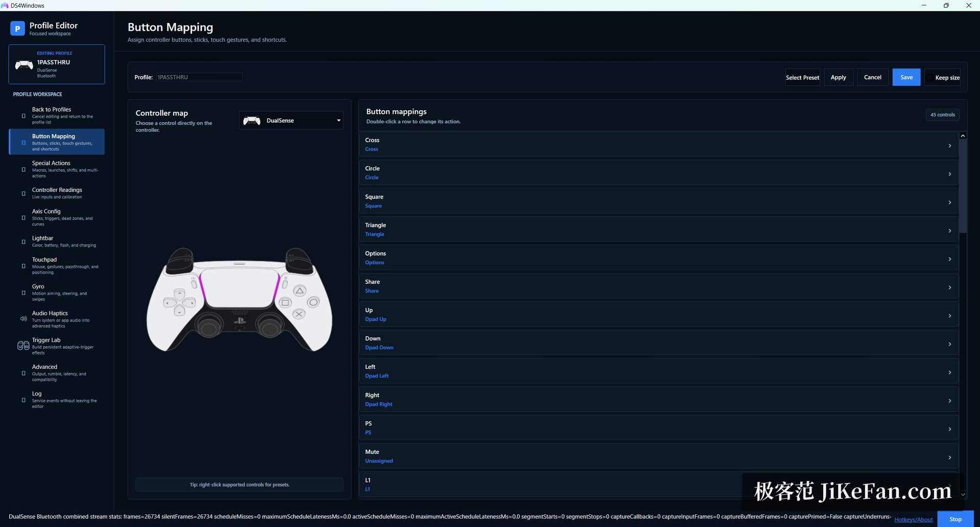Expand the Circle mapping row chevron

point(950,174)
